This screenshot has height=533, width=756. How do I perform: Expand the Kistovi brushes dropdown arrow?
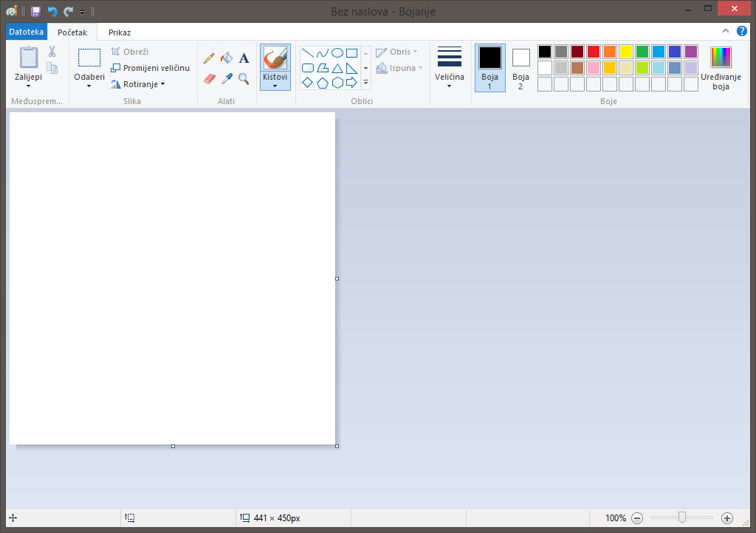(275, 86)
